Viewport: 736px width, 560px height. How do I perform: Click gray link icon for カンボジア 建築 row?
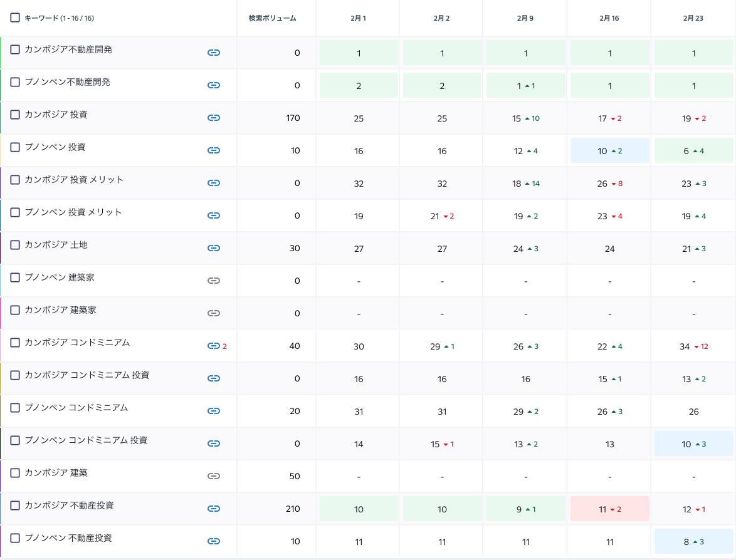click(x=214, y=476)
